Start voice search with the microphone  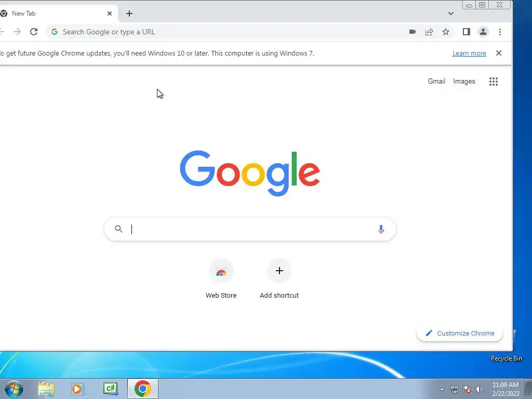pos(381,229)
